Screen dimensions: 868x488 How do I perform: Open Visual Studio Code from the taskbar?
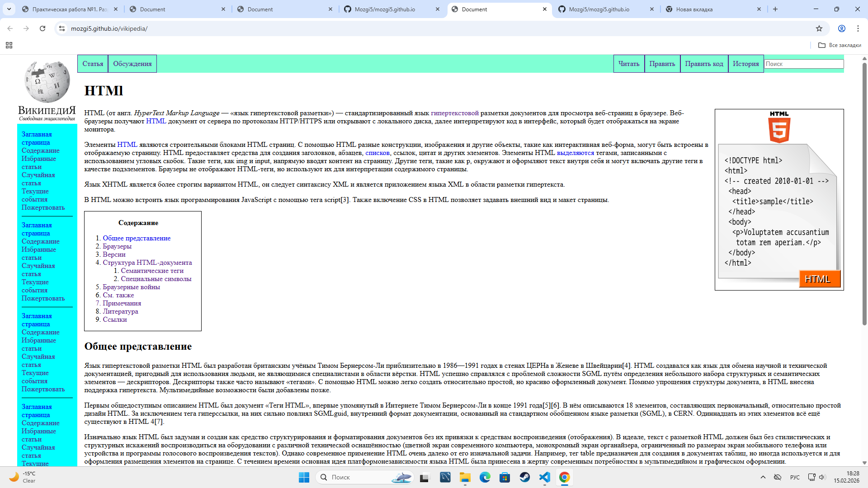click(544, 477)
